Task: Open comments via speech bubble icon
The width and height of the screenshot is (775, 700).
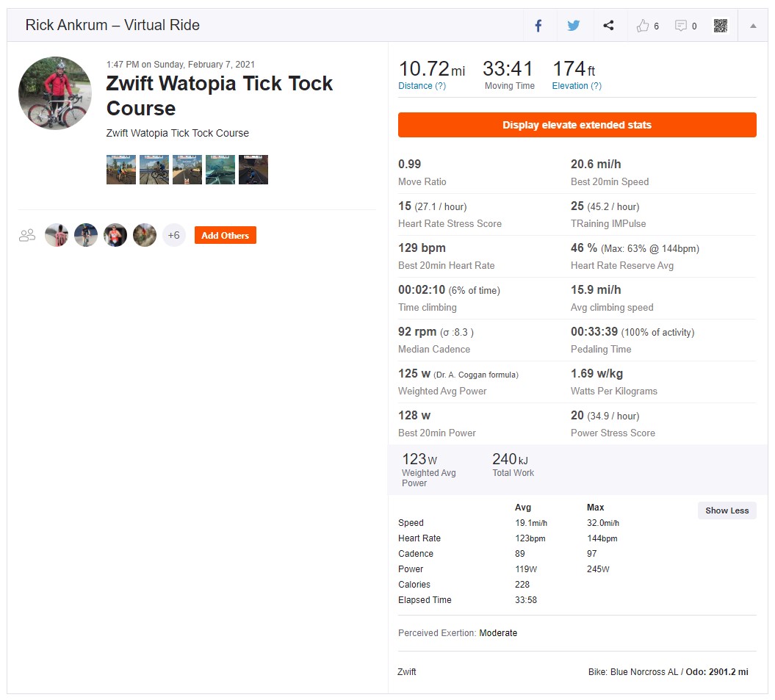Action: (x=680, y=26)
